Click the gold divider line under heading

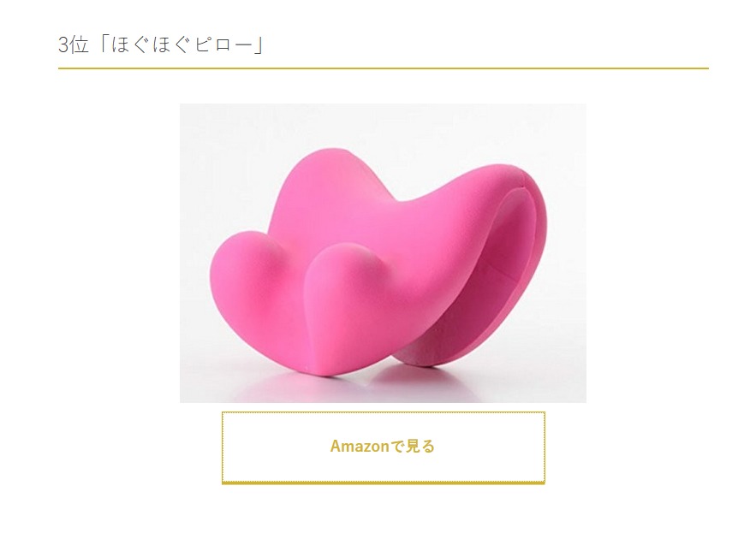click(384, 68)
